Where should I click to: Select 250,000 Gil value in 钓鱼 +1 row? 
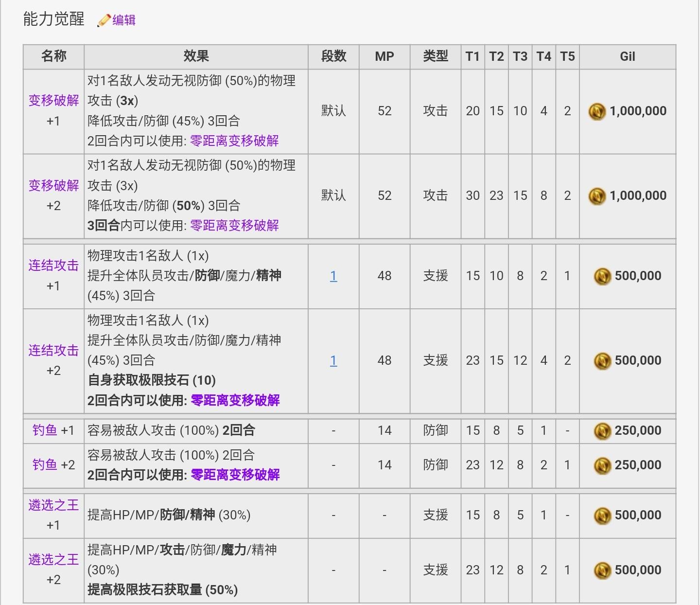tap(638, 431)
